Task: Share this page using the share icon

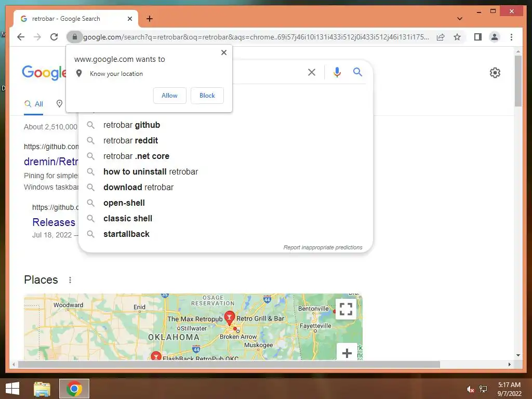Action: click(441, 37)
